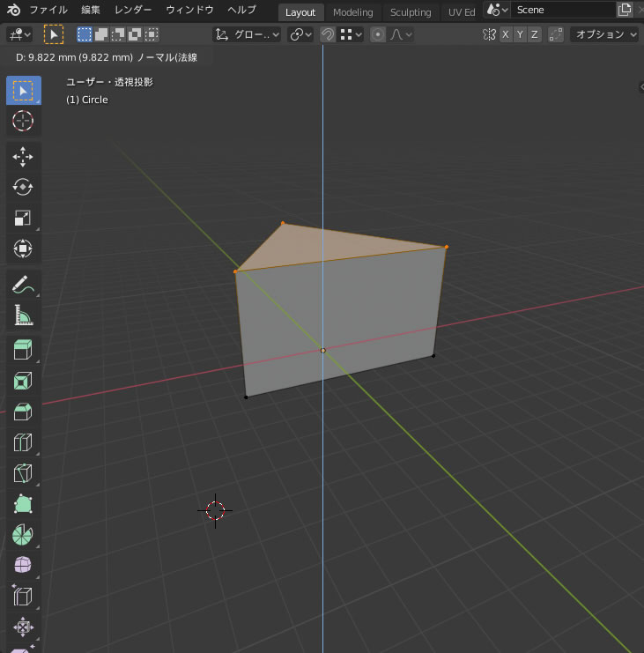Activate the Rotate tool
The width and height of the screenshot is (644, 653).
(23, 187)
